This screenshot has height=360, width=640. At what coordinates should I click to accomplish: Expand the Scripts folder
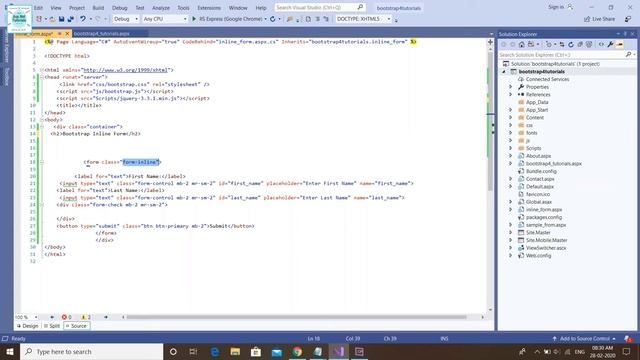tap(510, 148)
